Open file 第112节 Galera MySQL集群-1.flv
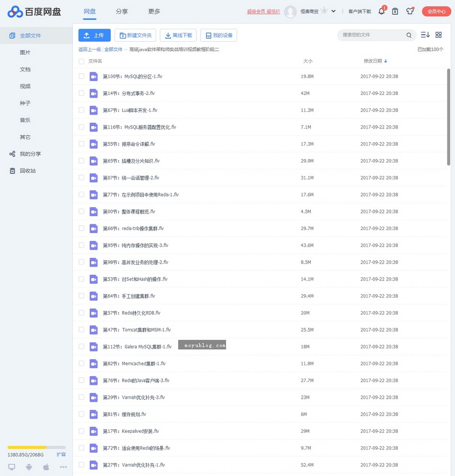Image resolution: width=455 pixels, height=476 pixels. [x=137, y=347]
